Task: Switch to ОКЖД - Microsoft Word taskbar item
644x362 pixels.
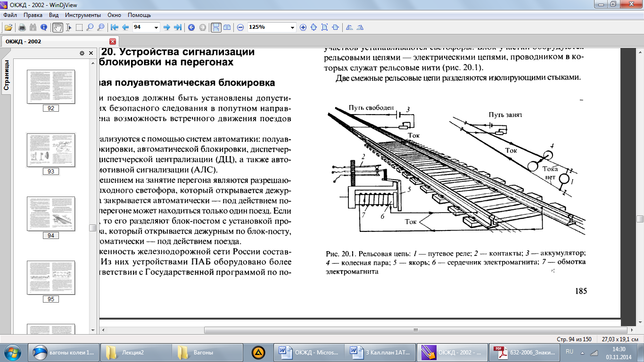Action: pyautogui.click(x=309, y=352)
